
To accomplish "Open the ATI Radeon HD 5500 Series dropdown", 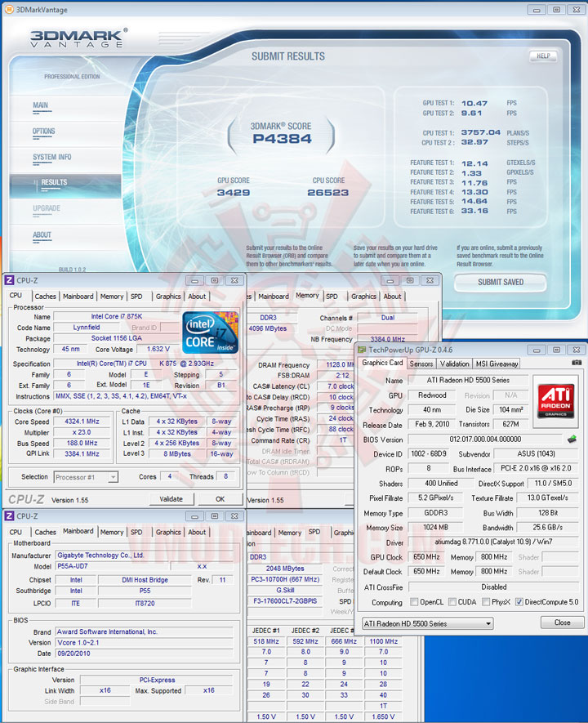I will pos(427,623).
